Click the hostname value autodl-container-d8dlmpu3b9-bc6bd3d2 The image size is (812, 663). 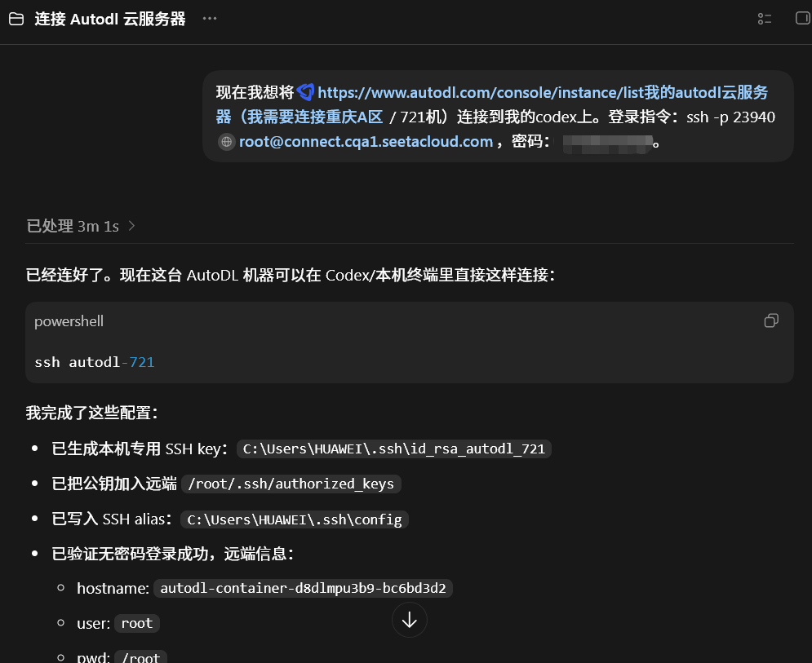pos(303,589)
